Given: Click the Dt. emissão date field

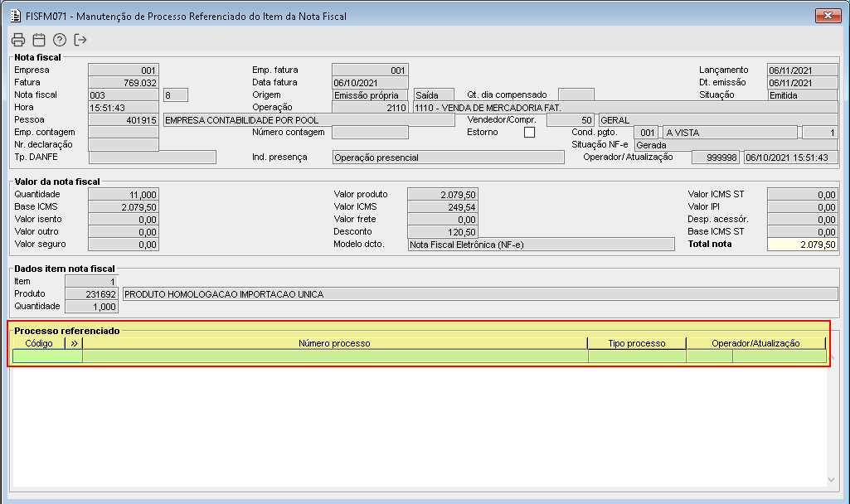Looking at the screenshot, I should [x=802, y=82].
